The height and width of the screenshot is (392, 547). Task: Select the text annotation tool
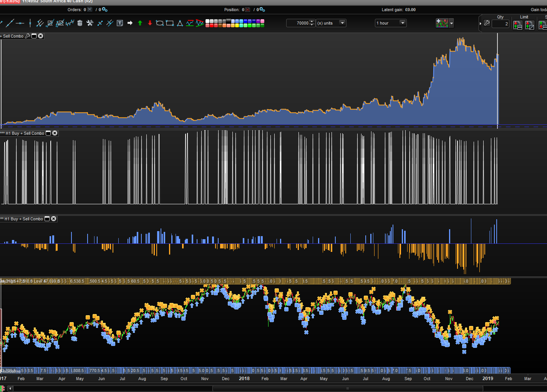120,23
